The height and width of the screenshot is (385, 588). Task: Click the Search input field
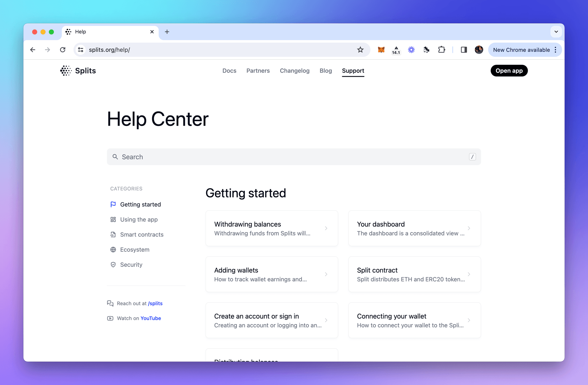tap(294, 156)
